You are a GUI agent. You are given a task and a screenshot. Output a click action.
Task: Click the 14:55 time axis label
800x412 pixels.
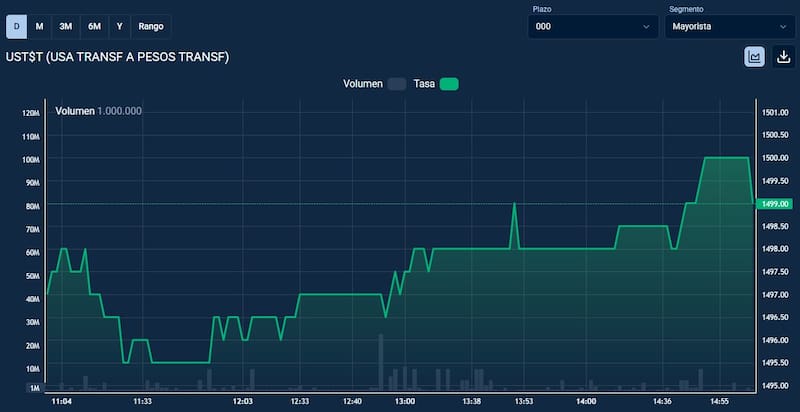tap(719, 401)
